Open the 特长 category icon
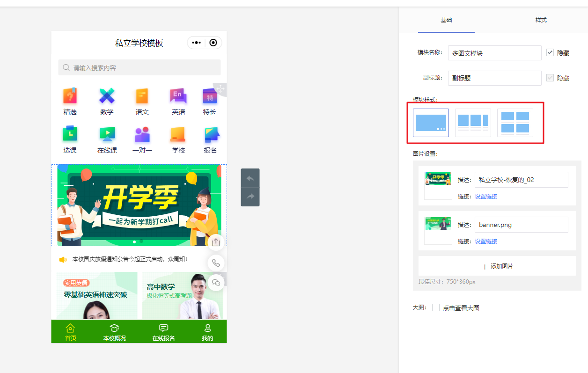 pyautogui.click(x=210, y=96)
